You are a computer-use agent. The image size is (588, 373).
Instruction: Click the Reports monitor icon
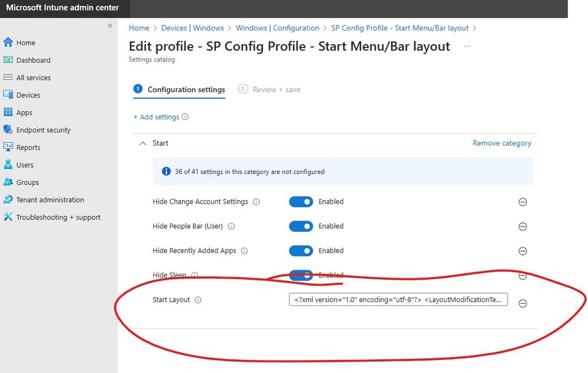[x=8, y=146]
